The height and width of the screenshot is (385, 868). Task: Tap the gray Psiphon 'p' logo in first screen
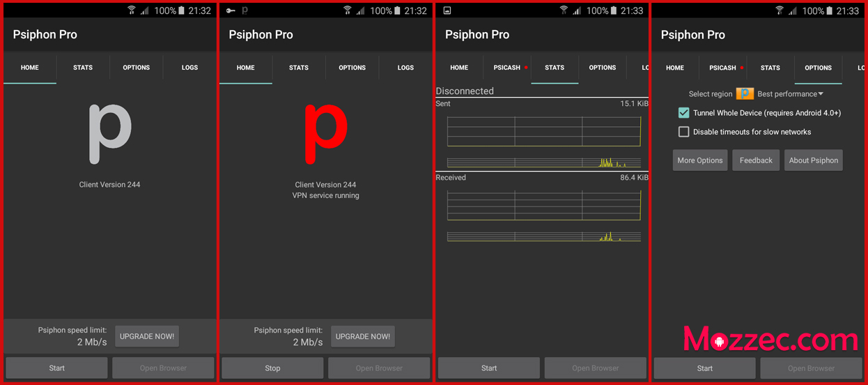coord(110,134)
